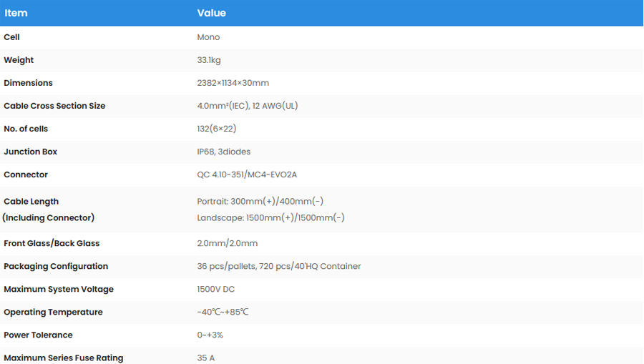The width and height of the screenshot is (644, 364).
Task: Click the 'Item' column header
Action: point(16,13)
